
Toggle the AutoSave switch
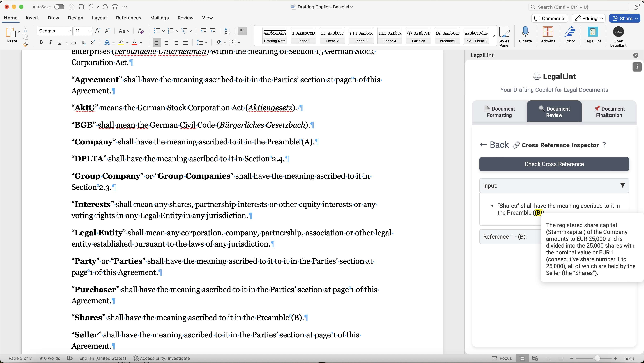(x=59, y=7)
